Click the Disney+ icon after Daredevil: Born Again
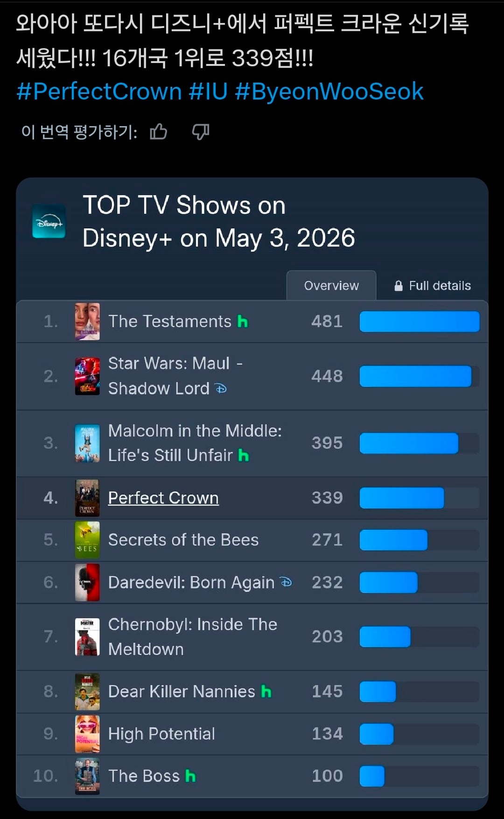This screenshot has height=819, width=504. pyautogui.click(x=286, y=582)
